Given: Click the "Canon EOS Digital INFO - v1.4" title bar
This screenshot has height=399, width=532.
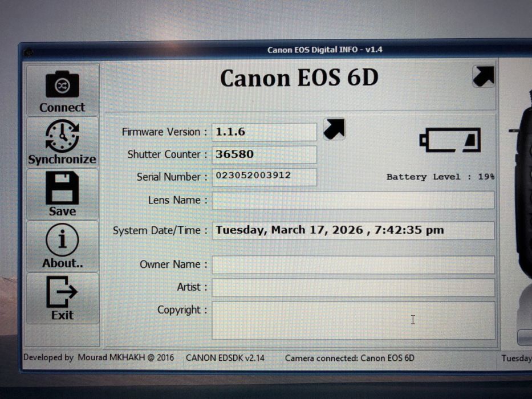Looking at the screenshot, I should (324, 50).
